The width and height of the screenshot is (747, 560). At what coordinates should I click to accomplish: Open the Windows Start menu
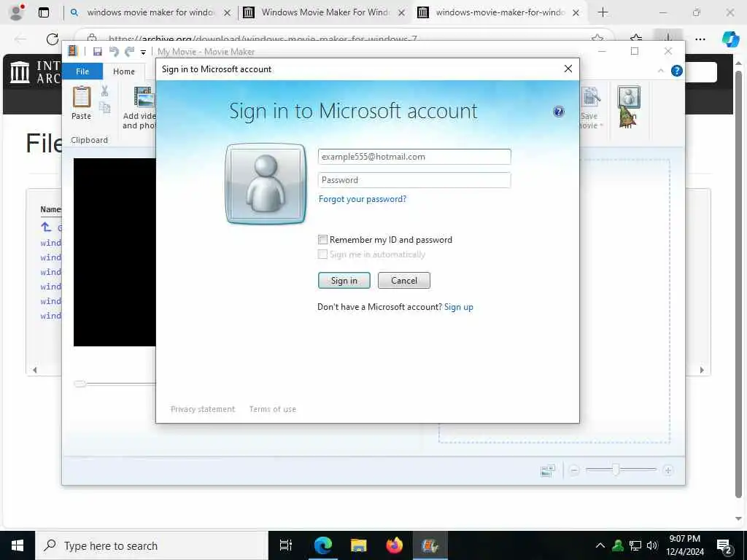18,545
